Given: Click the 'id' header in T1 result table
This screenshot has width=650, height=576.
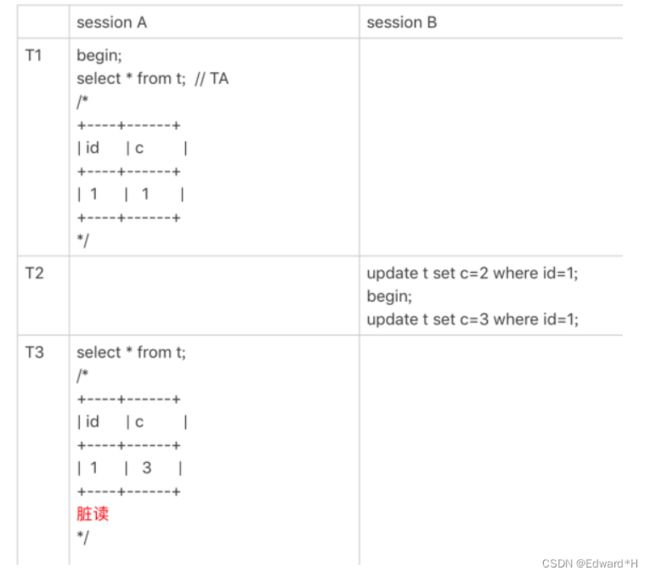Looking at the screenshot, I should (92, 148).
